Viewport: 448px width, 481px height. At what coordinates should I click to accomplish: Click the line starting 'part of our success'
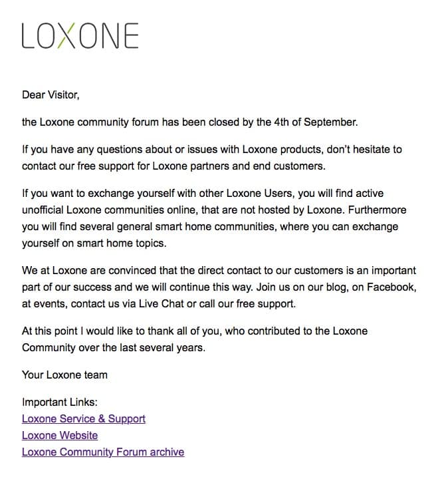coord(219,287)
